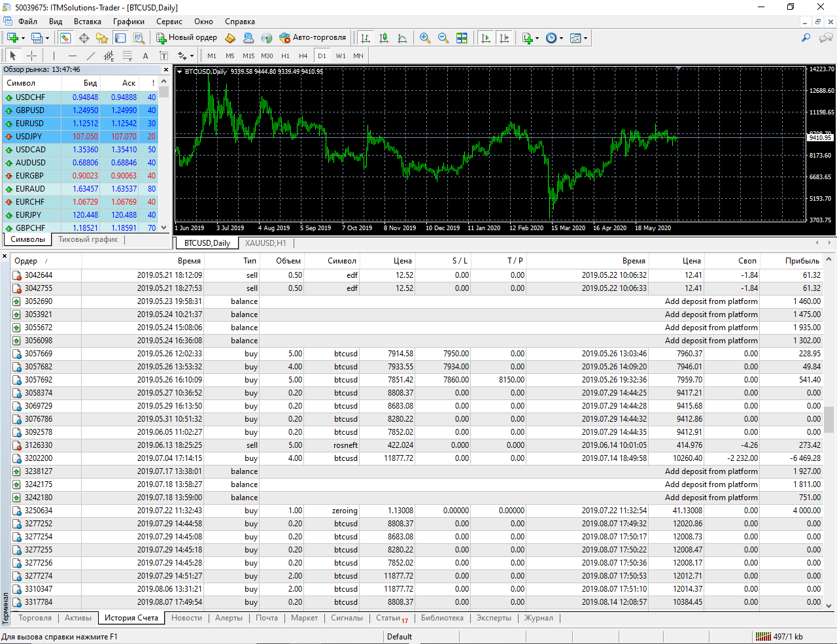The height and width of the screenshot is (644, 837).
Task: Open the indicators list icon
Action: [x=528, y=38]
